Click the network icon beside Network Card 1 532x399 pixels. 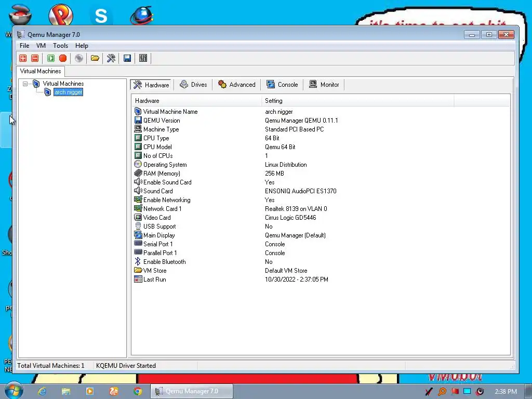[x=138, y=208]
